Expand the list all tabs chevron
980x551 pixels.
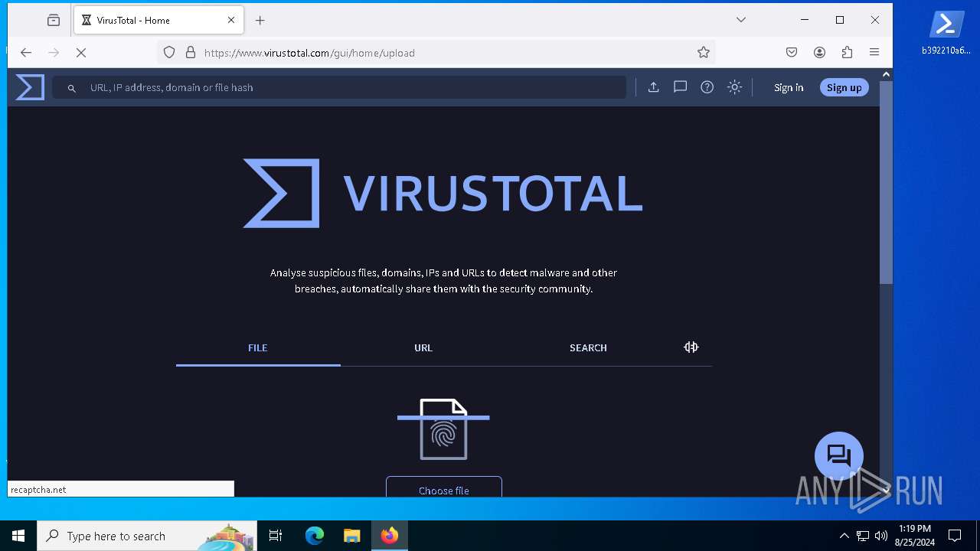[x=740, y=20]
